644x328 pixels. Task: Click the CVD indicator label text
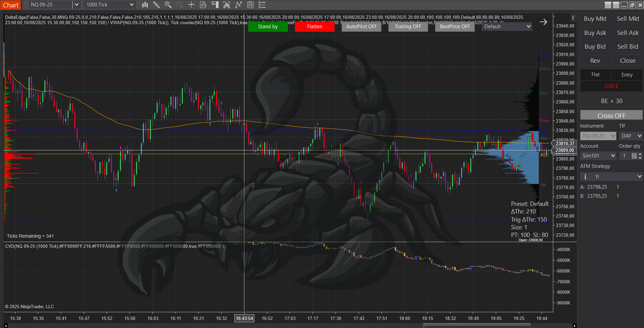pyautogui.click(x=115, y=246)
